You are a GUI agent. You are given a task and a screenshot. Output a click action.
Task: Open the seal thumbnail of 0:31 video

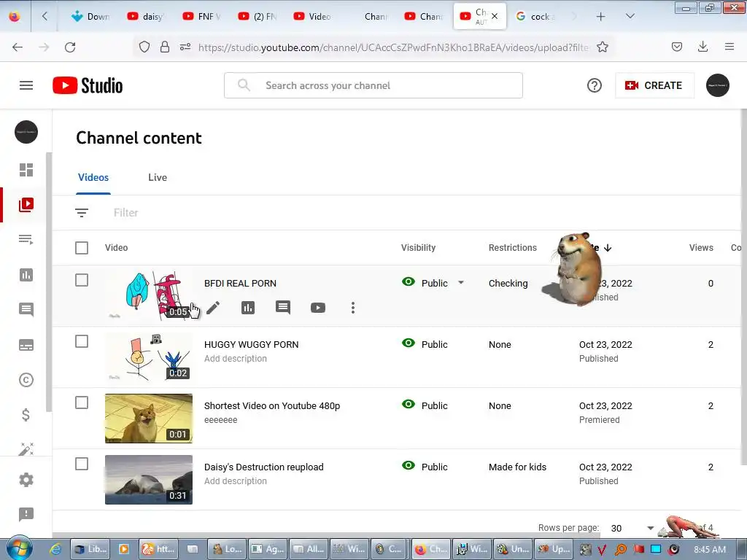(x=149, y=480)
